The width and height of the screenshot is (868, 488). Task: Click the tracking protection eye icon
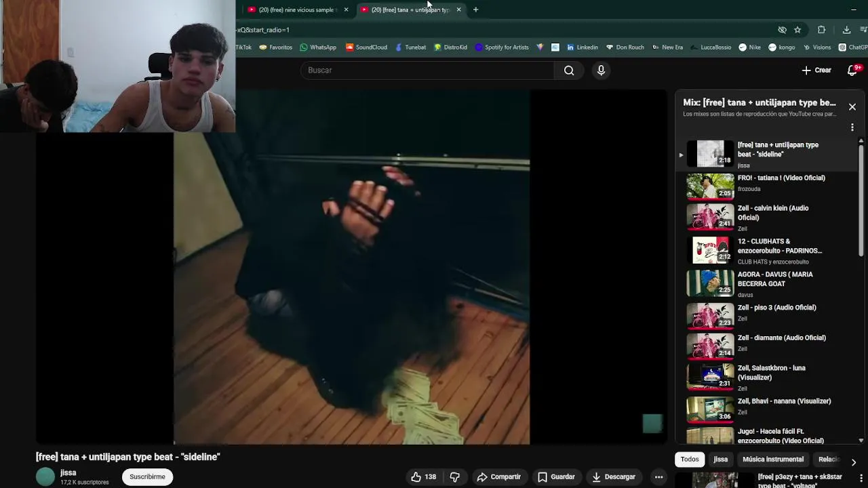click(x=782, y=30)
